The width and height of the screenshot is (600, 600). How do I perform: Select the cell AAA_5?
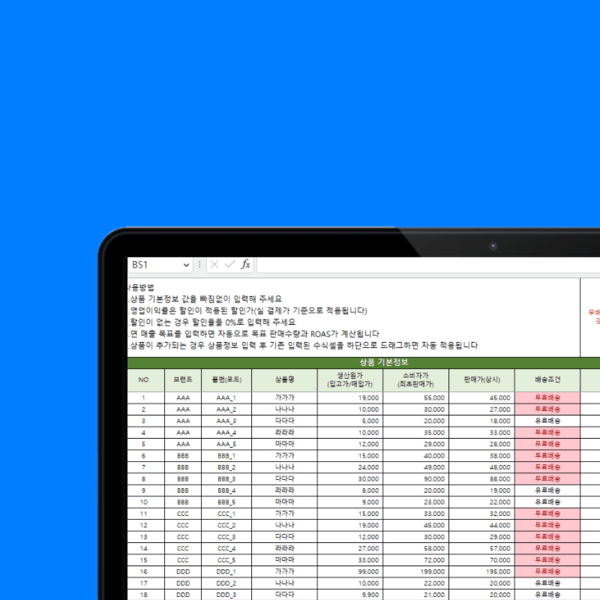point(227,444)
